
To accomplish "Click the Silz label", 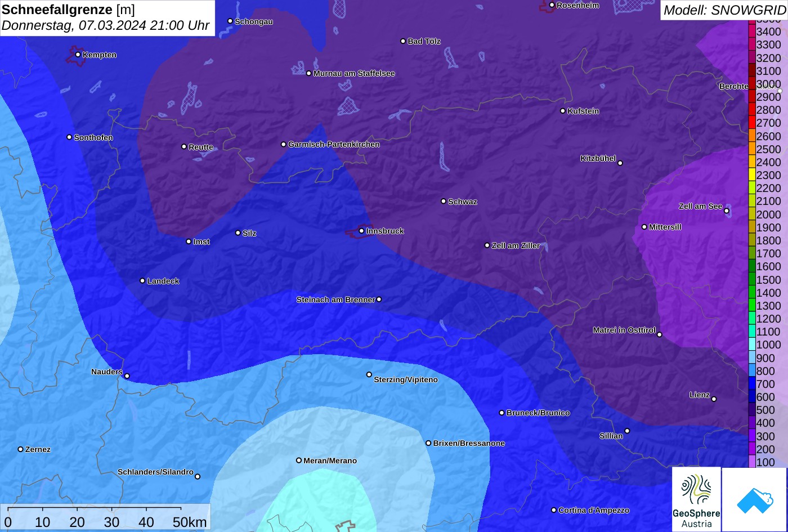I will pos(249,233).
